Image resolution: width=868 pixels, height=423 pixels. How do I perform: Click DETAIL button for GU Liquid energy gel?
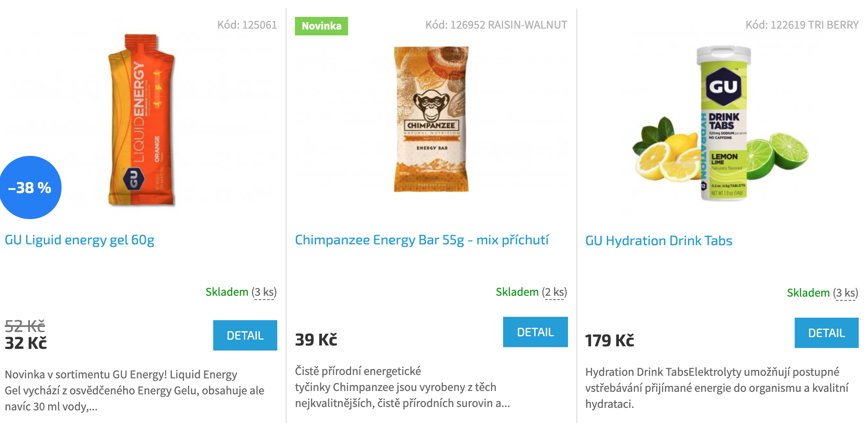click(245, 335)
